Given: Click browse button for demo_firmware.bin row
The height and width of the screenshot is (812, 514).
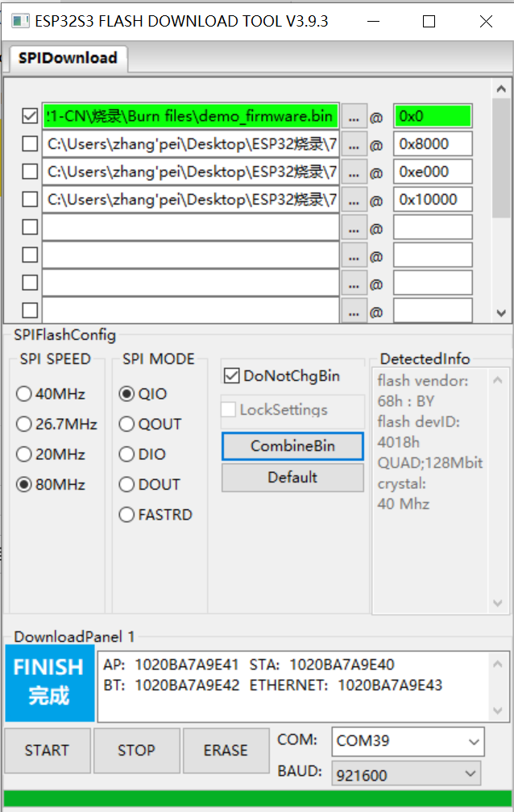Looking at the screenshot, I should tap(353, 117).
